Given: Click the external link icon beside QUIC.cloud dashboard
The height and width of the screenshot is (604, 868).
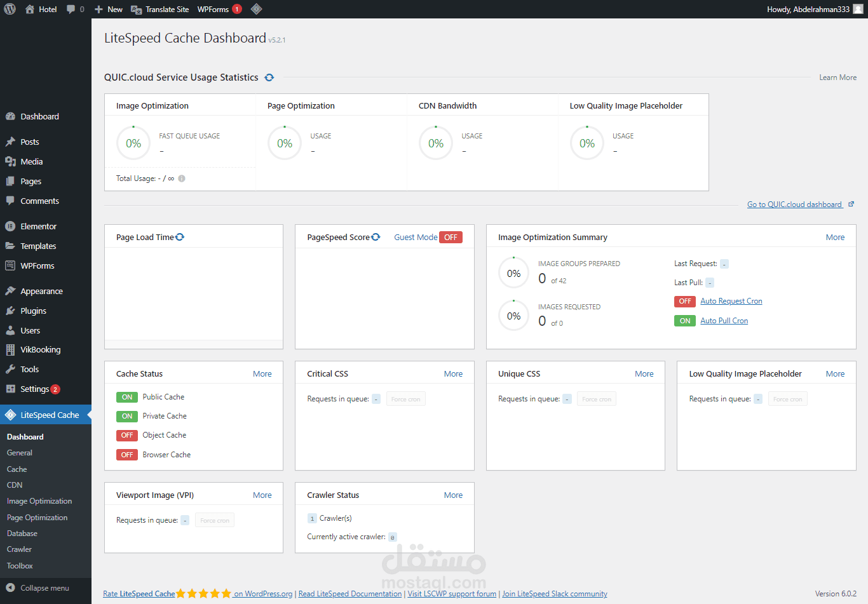Looking at the screenshot, I should pyautogui.click(x=851, y=204).
